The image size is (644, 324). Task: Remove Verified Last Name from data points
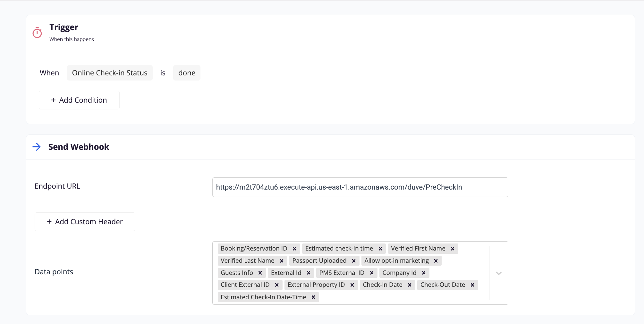[x=282, y=261]
